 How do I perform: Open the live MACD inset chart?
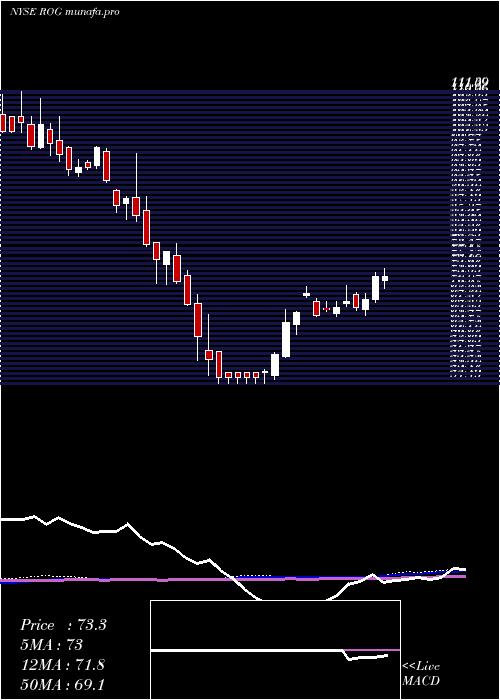[x=275, y=650]
